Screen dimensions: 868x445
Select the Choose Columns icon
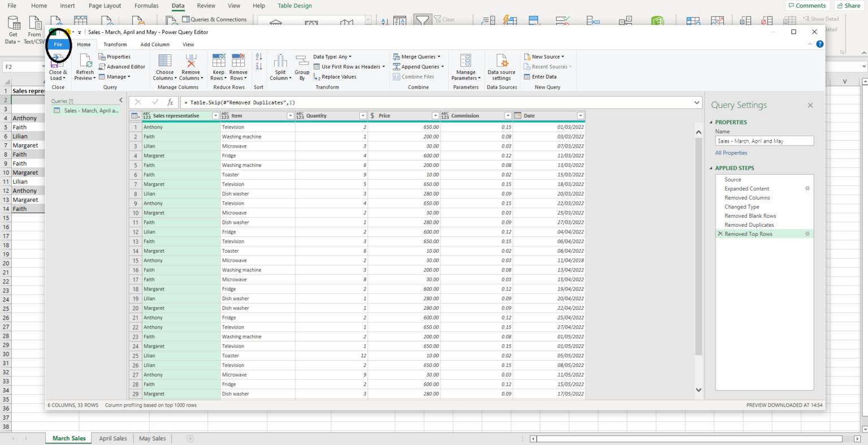click(x=164, y=67)
